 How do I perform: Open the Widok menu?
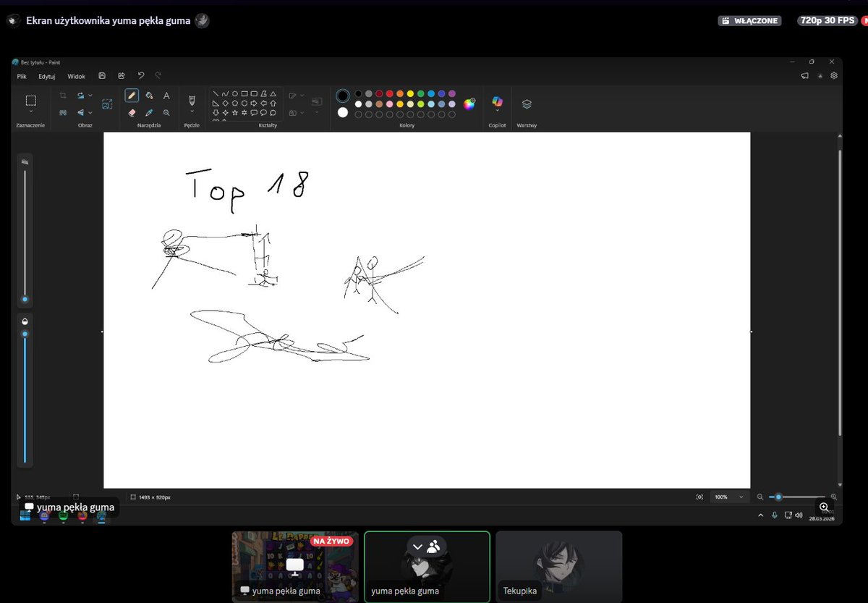point(76,76)
